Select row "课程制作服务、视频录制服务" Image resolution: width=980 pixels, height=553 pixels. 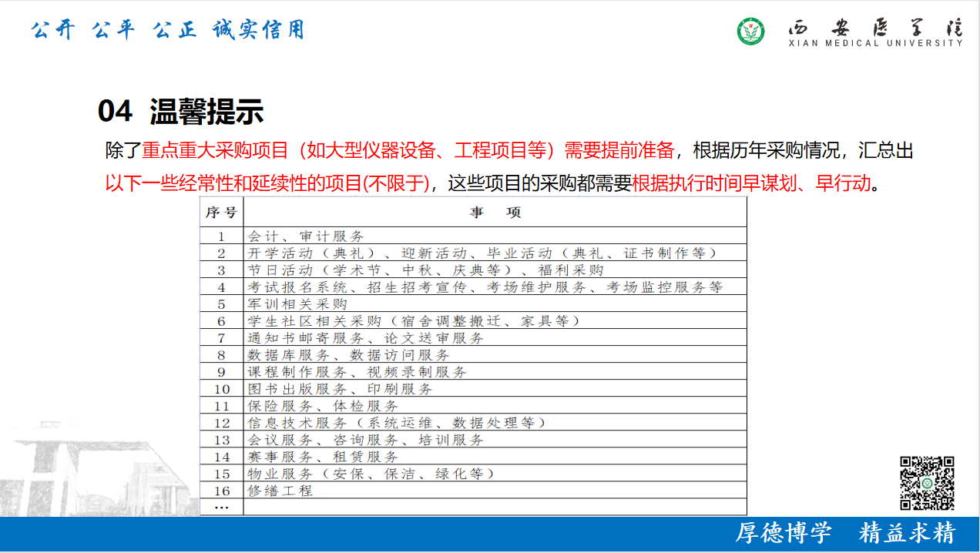473,372
